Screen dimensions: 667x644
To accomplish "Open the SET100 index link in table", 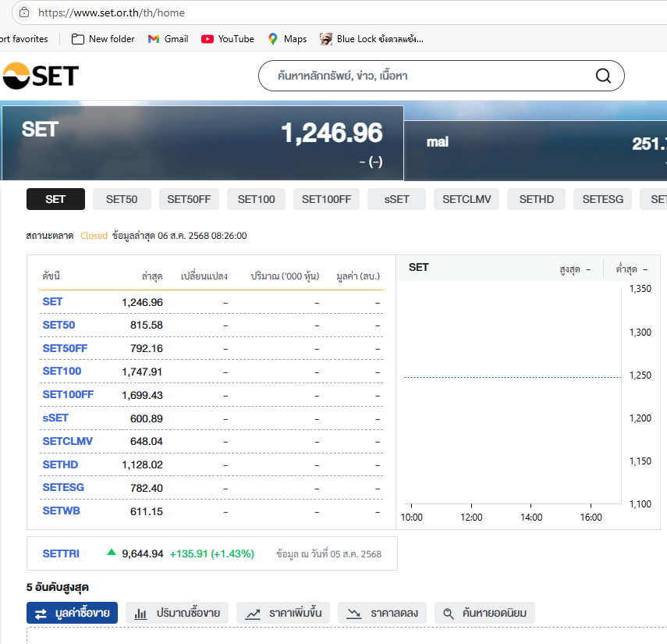I will (62, 371).
